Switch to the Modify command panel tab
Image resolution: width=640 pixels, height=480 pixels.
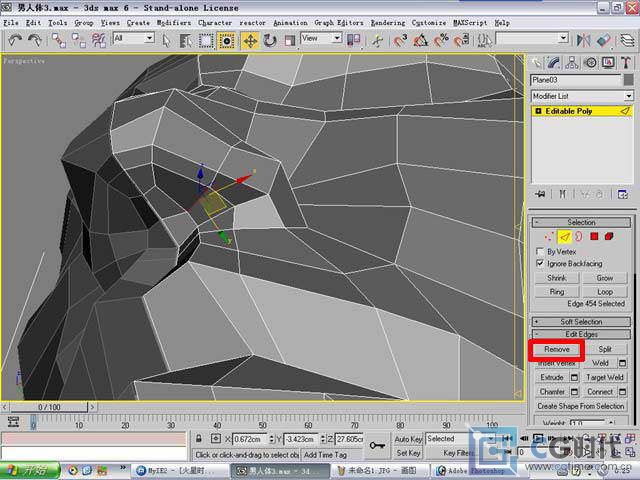pos(554,62)
